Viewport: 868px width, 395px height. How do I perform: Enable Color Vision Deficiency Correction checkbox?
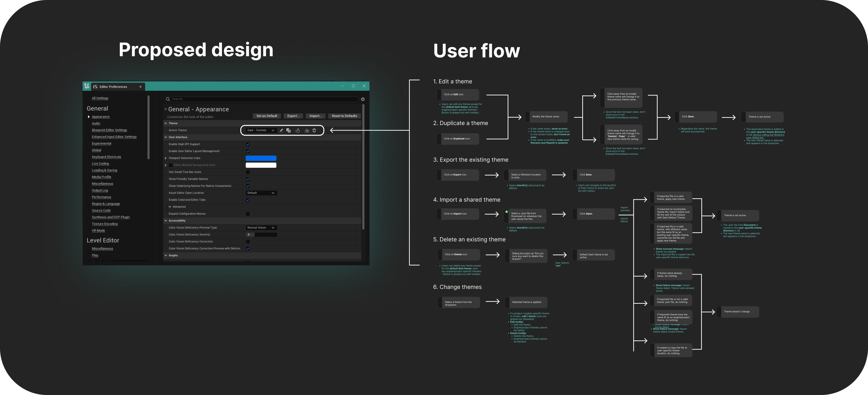pos(248,241)
